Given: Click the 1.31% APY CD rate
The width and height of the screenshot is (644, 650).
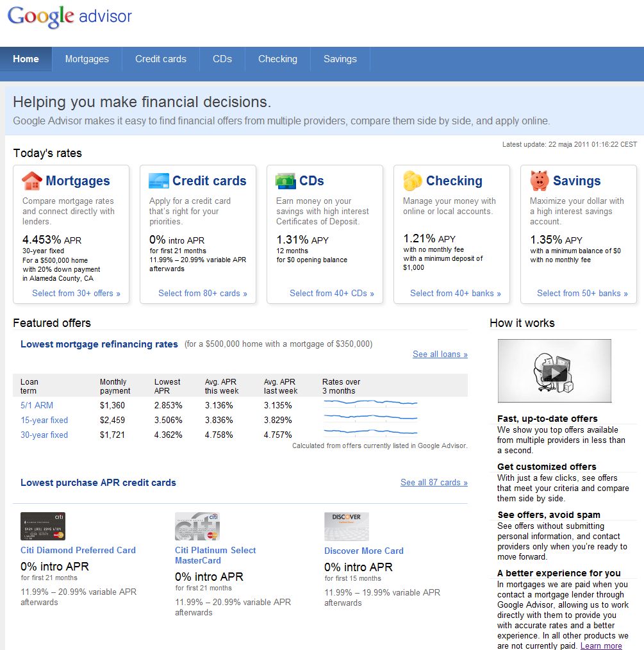Looking at the screenshot, I should [302, 240].
